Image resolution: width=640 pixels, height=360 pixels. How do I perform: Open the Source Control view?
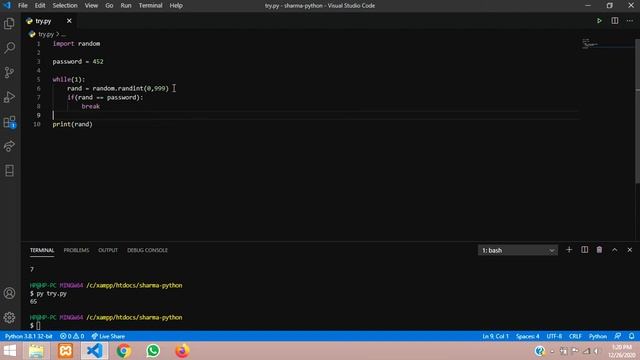(9, 72)
